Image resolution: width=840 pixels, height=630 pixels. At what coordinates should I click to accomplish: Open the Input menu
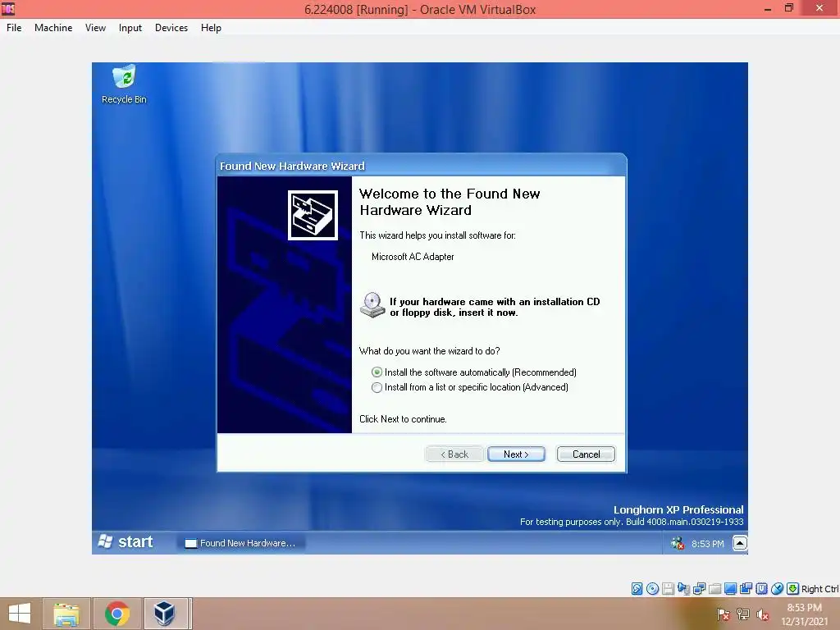pyautogui.click(x=130, y=28)
